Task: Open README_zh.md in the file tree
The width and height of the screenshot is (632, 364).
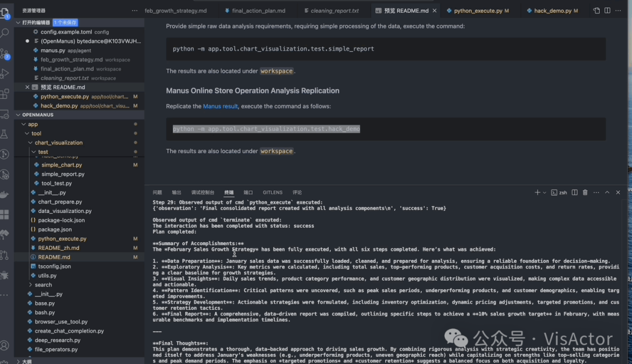Action: [59, 248]
